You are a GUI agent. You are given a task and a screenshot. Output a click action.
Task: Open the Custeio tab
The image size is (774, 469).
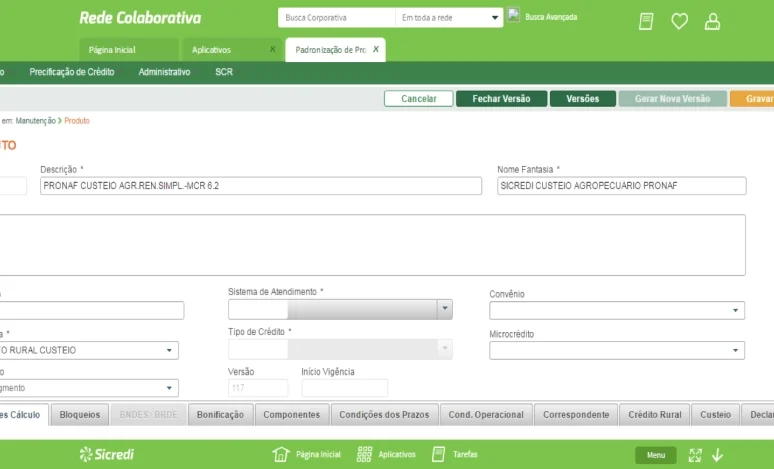(715, 415)
